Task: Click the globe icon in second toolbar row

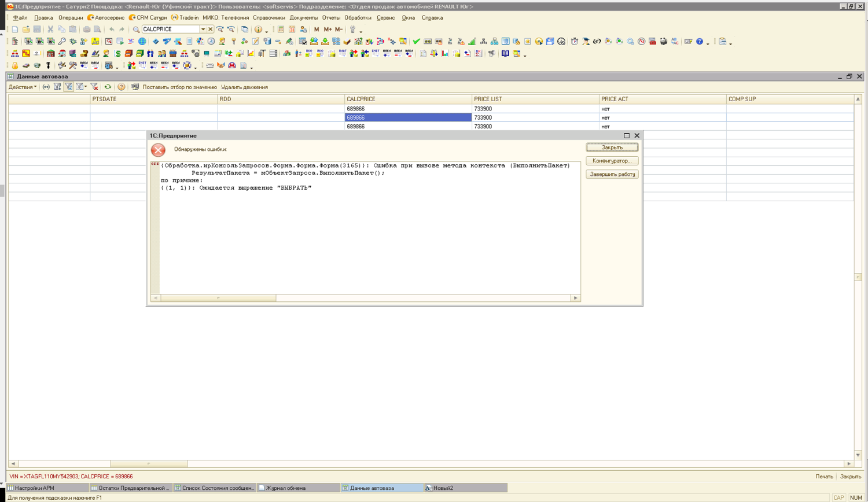Action: click(x=142, y=42)
